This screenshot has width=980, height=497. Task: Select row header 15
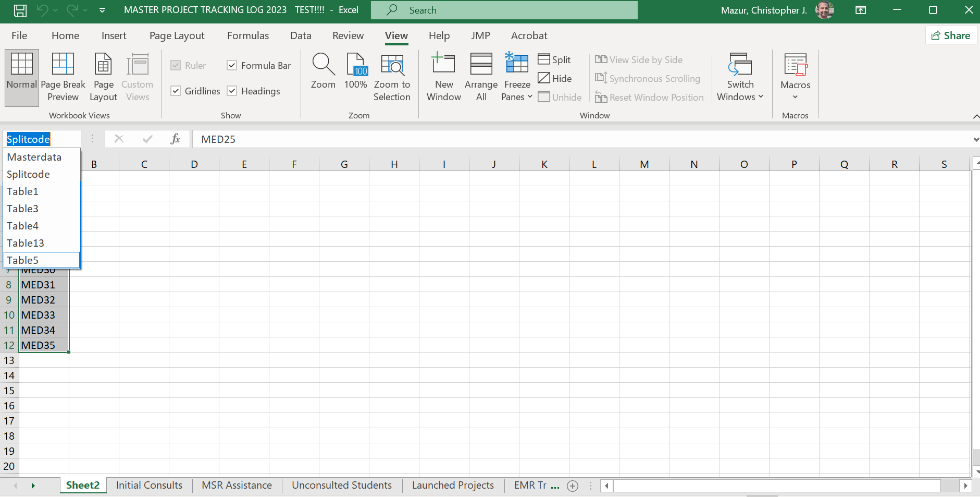(9, 391)
